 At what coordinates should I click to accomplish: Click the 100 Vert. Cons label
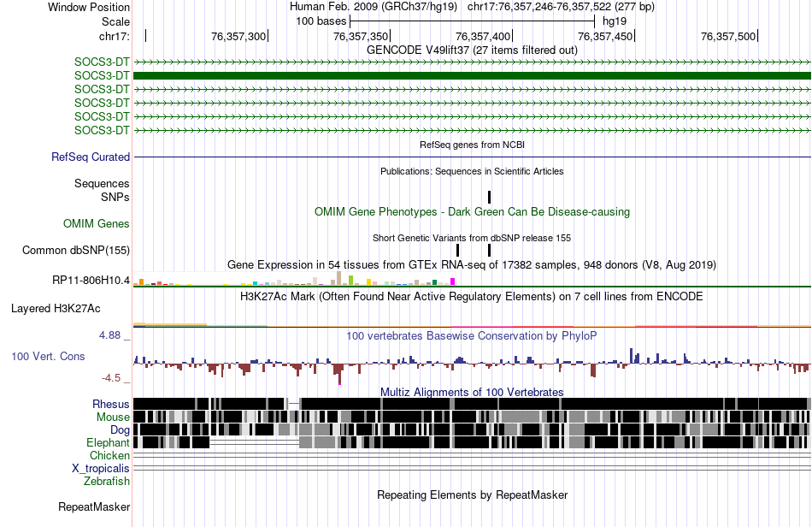(48, 357)
